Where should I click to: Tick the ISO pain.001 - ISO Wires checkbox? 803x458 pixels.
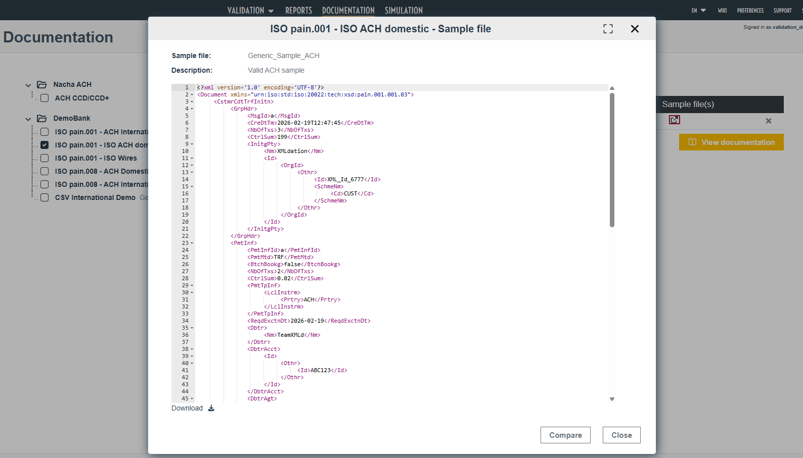[44, 158]
